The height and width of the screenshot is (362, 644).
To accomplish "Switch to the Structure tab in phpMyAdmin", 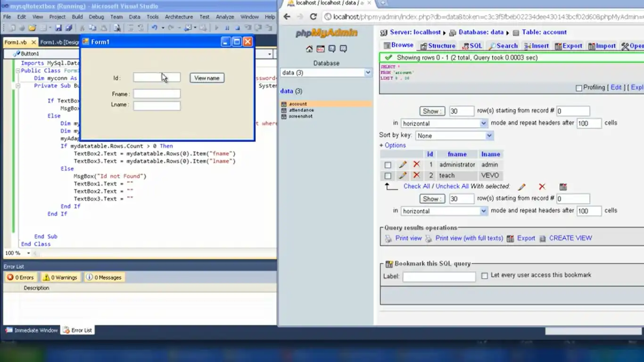I will tap(438, 46).
